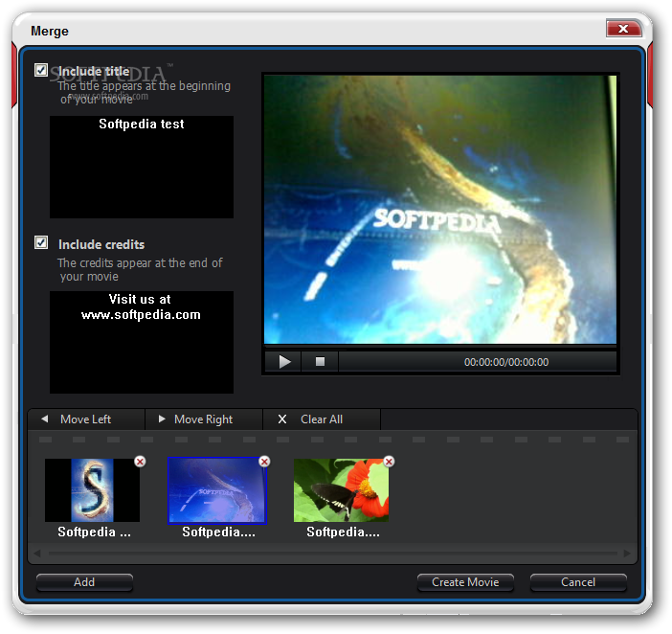This screenshot has width=672, height=634.
Task: Add a new video clip
Action: click(x=84, y=582)
